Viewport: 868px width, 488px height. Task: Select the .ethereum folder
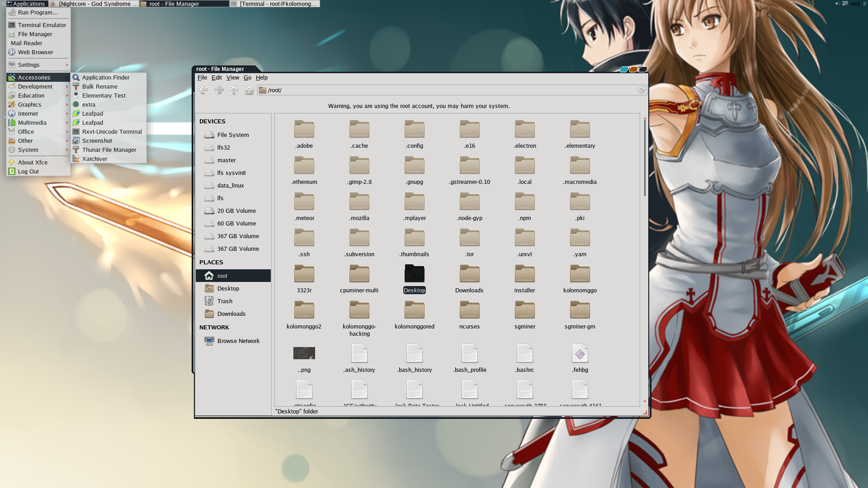304,170
